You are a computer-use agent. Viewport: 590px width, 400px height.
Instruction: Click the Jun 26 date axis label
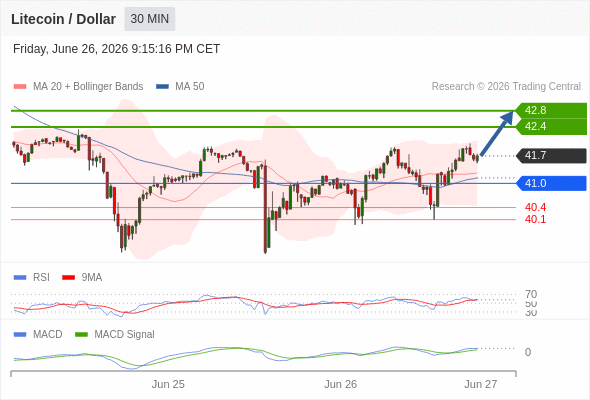coord(341,384)
